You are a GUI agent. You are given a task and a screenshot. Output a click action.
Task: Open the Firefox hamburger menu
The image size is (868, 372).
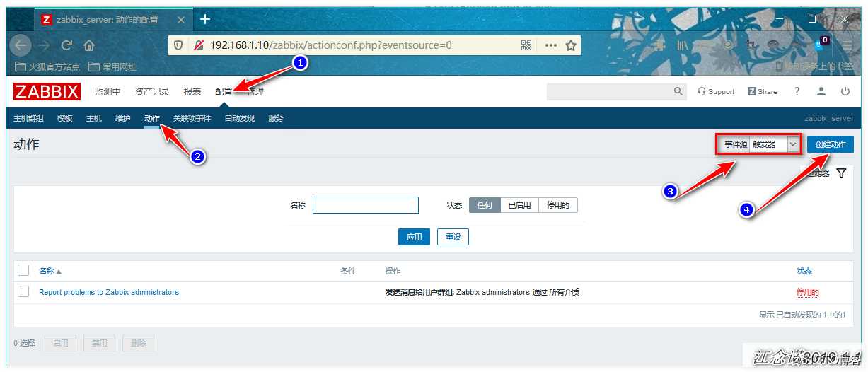tap(849, 45)
